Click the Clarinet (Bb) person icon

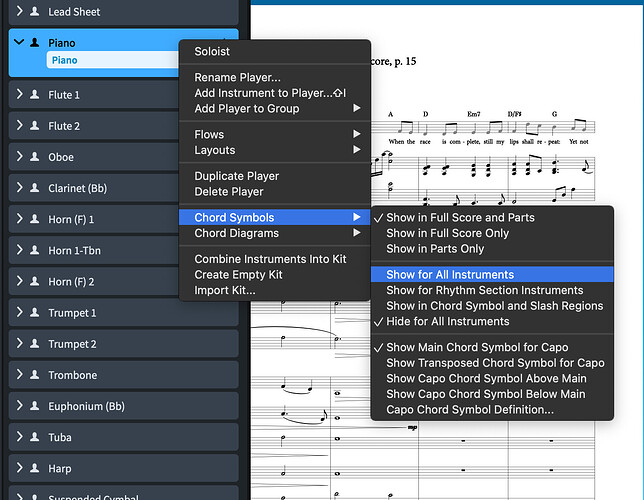pyautogui.click(x=35, y=188)
